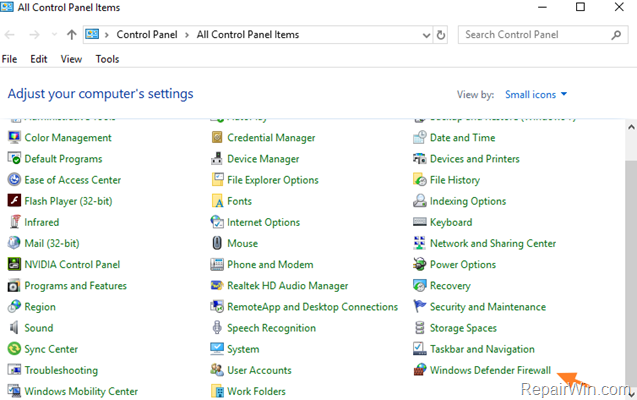The width and height of the screenshot is (637, 400).
Task: Open the Edit menu
Action: (x=39, y=59)
